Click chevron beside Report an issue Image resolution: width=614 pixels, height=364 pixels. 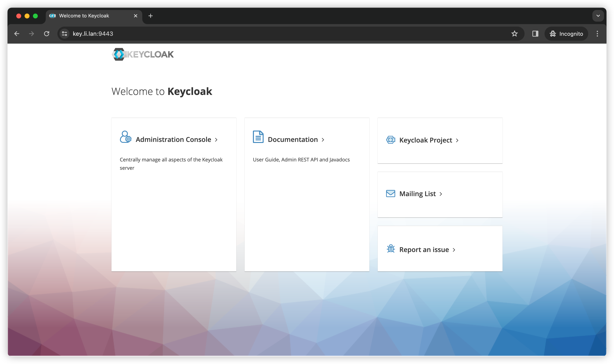[454, 250]
